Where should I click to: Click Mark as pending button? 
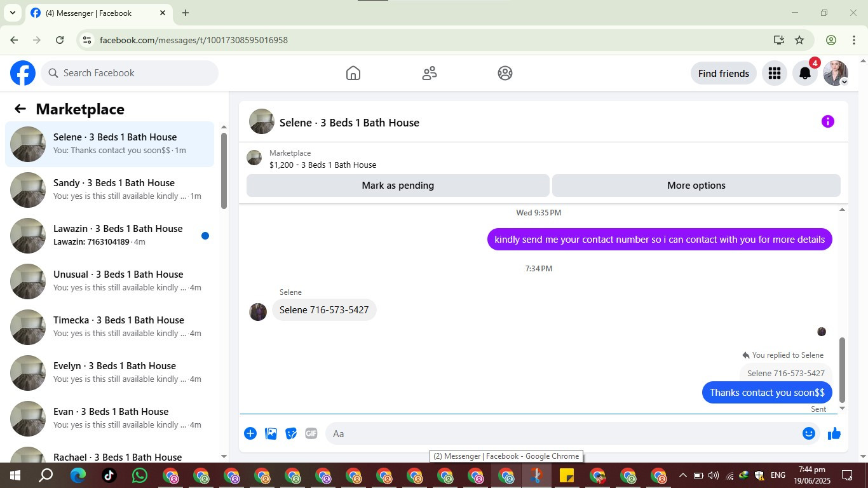(398, 186)
